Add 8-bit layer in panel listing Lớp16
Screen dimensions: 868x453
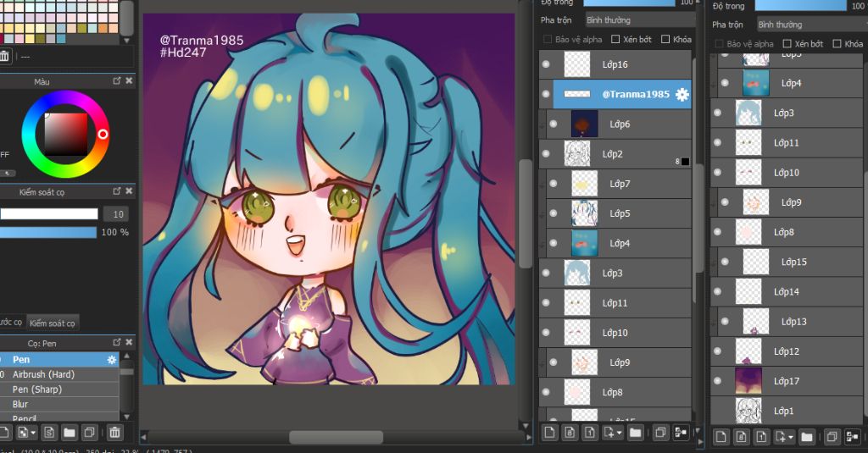[x=570, y=433]
